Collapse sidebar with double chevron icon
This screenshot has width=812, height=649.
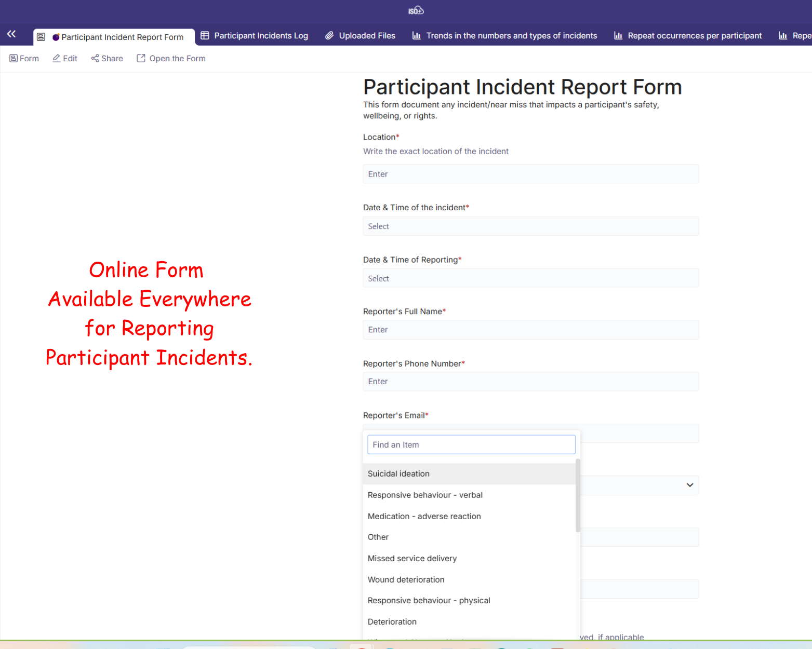11,34
